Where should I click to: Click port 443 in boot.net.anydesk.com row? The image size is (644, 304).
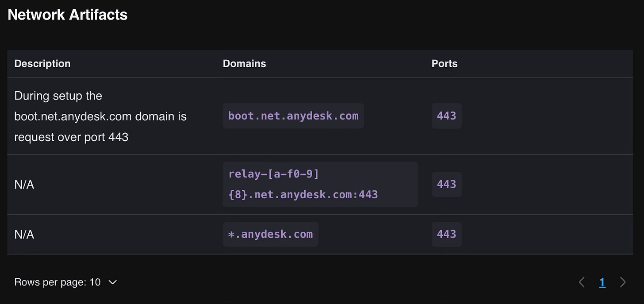pyautogui.click(x=446, y=116)
